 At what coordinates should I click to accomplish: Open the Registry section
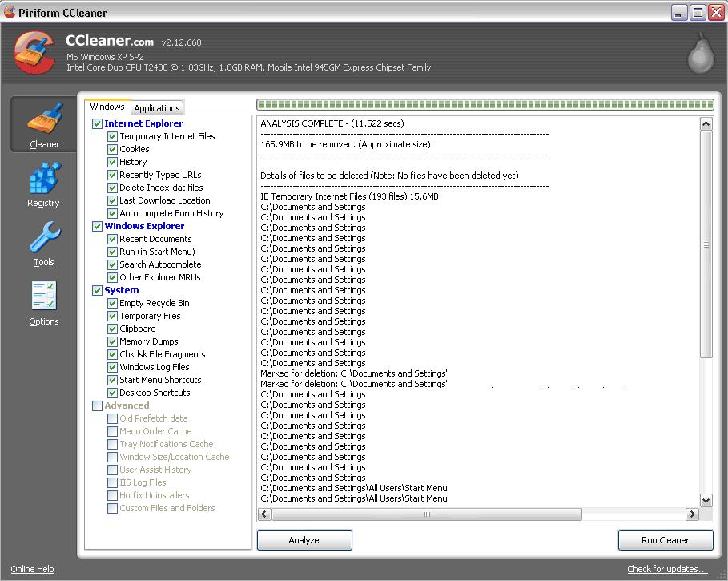tap(43, 185)
